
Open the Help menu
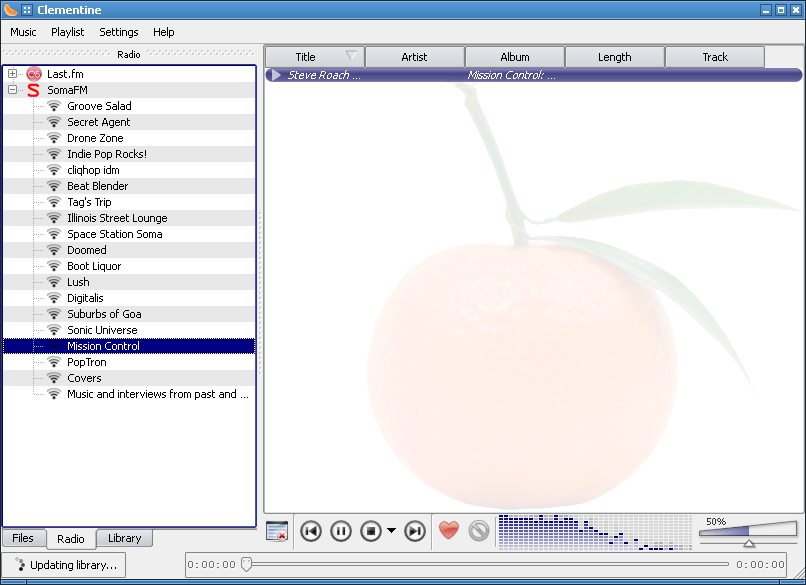pyautogui.click(x=163, y=32)
